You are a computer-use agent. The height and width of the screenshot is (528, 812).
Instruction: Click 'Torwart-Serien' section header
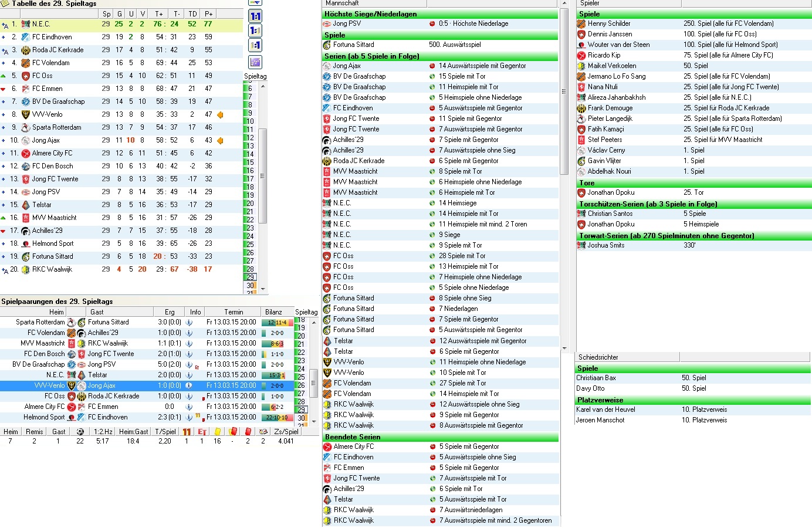[694, 236]
